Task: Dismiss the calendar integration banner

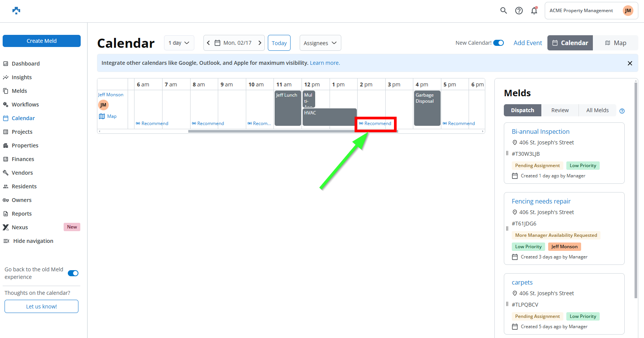Action: tap(630, 63)
